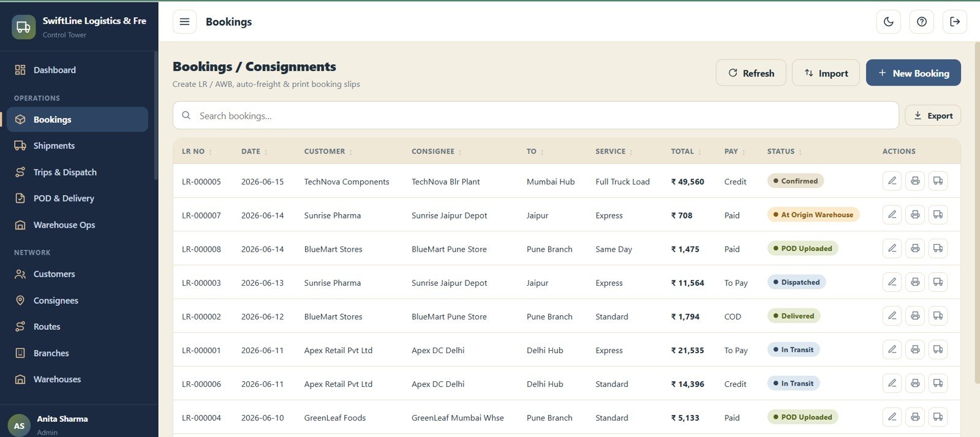Print slip for LR-000002
Viewport: 980px width, 437px height.
click(x=915, y=315)
